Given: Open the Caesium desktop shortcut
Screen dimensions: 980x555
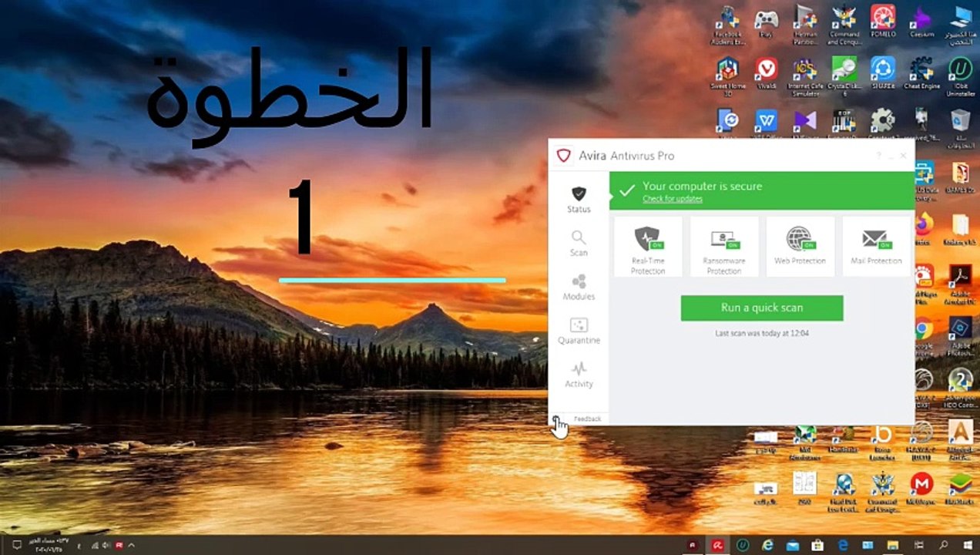Looking at the screenshot, I should click(x=921, y=22).
